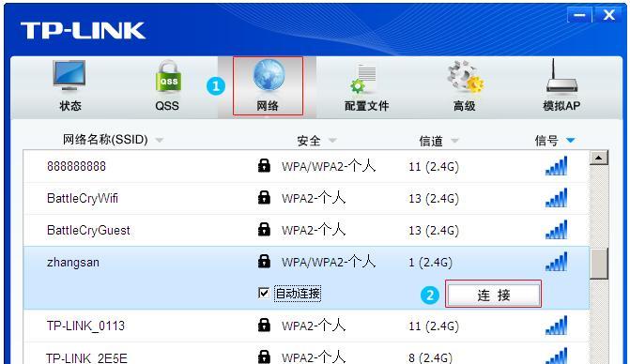
Task: Sort by 信号 signal column arrow
Action: 571,140
